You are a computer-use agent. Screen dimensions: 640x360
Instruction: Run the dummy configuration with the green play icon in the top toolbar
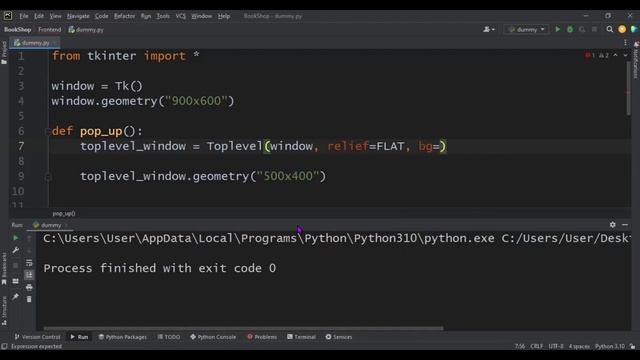click(558, 29)
